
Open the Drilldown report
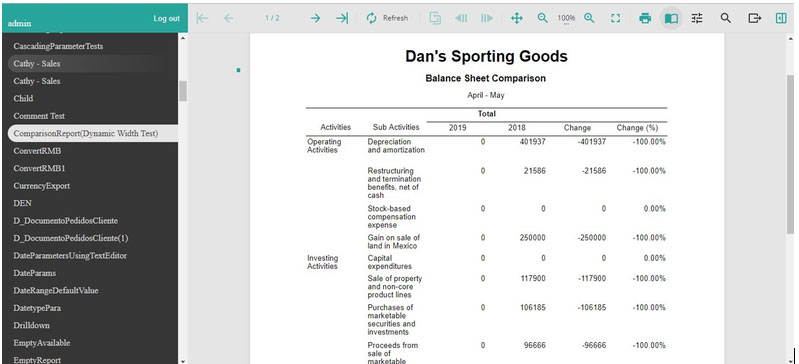click(32, 325)
